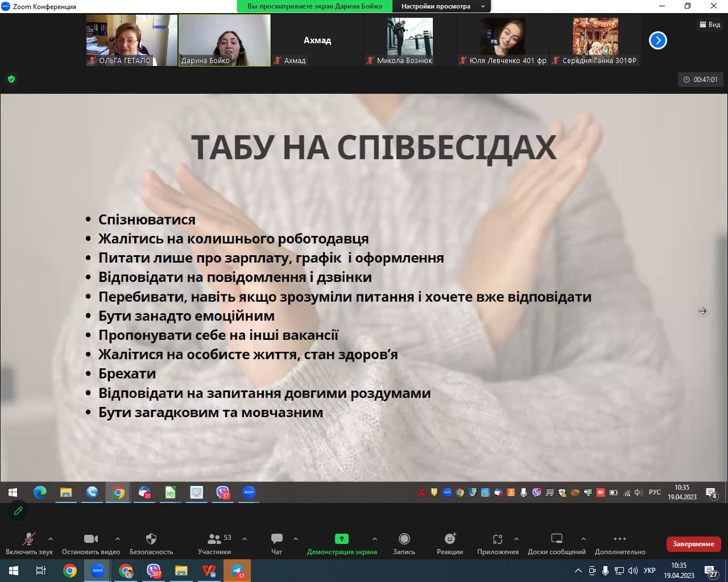The width and height of the screenshot is (728, 582).
Task: Click the green Демонстрация экрана icon
Action: [x=342, y=539]
